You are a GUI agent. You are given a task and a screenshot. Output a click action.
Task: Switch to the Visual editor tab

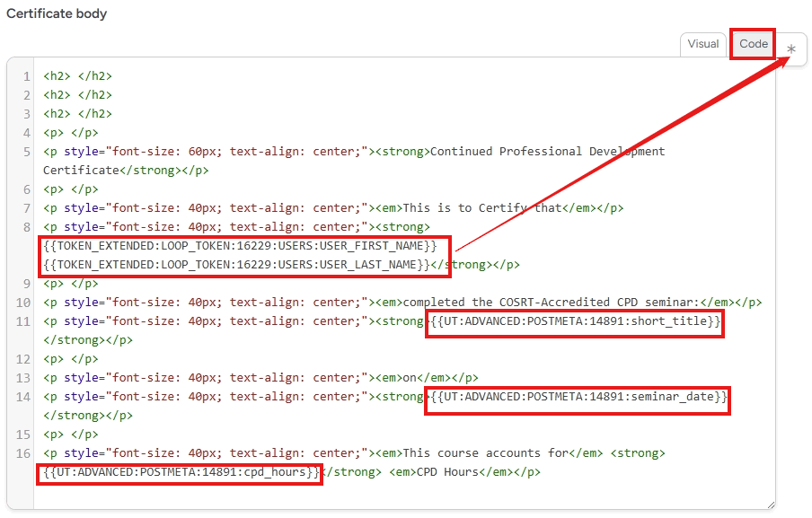click(x=702, y=45)
